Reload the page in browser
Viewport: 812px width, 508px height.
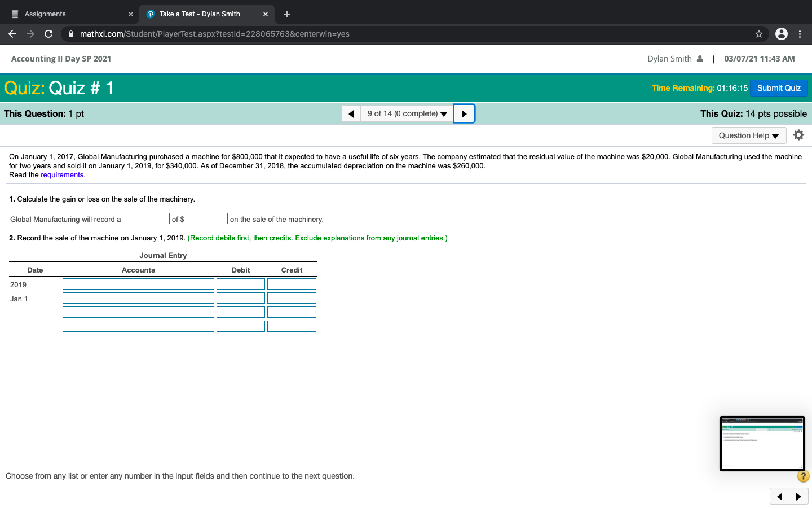(48, 34)
